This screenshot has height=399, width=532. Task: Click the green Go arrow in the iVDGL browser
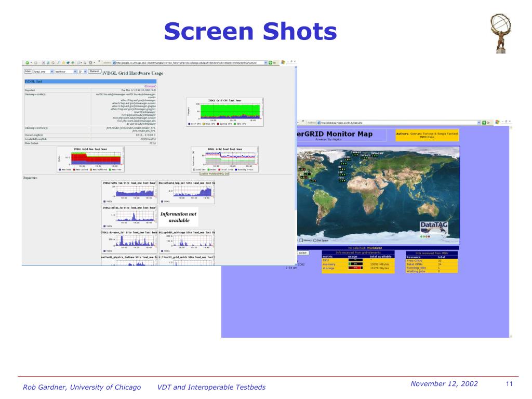coord(270,63)
